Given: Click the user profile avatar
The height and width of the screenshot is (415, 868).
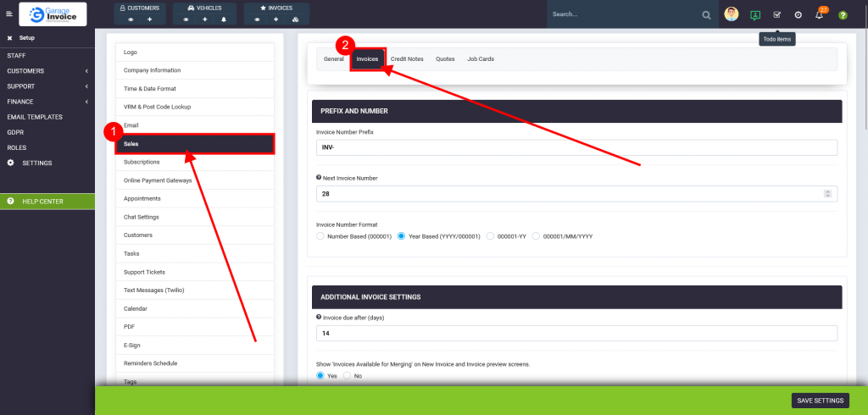Looking at the screenshot, I should (732, 14).
